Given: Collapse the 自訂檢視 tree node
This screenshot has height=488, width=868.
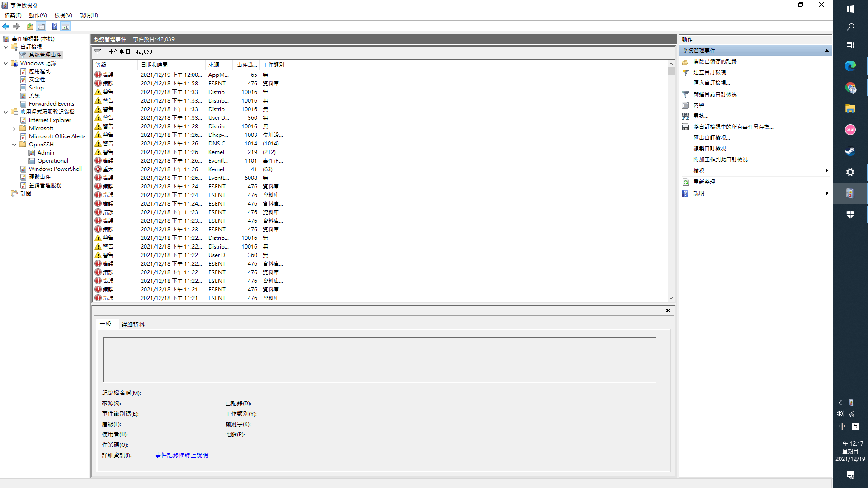Looking at the screenshot, I should (x=5, y=47).
